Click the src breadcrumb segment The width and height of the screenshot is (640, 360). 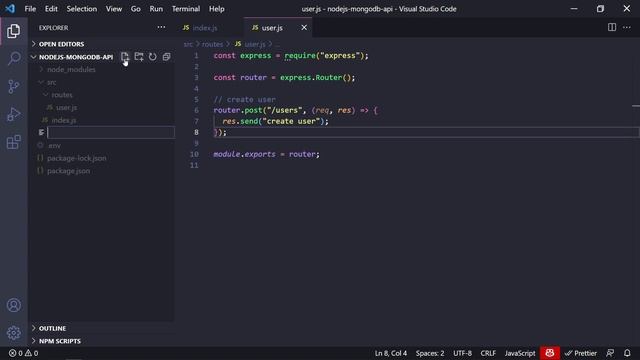[x=188, y=44]
